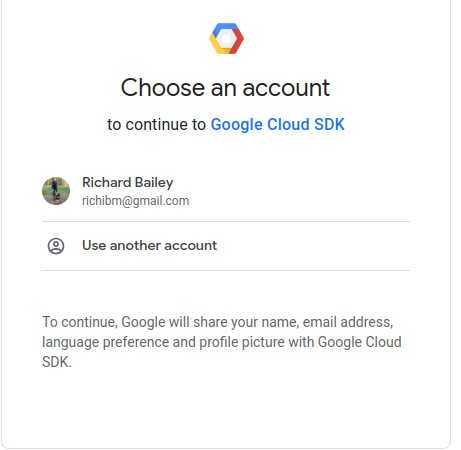Screen dimensions: 461x450
Task: Click the Choose an account heading
Action: [225, 88]
